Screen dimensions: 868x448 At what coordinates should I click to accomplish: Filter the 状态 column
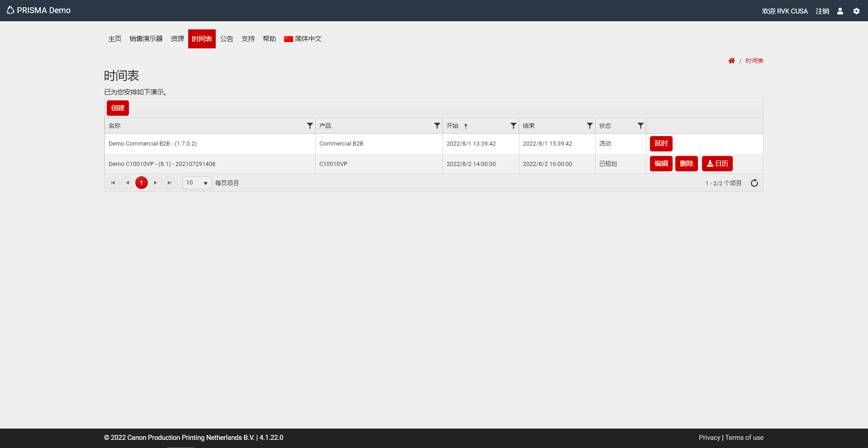point(640,126)
